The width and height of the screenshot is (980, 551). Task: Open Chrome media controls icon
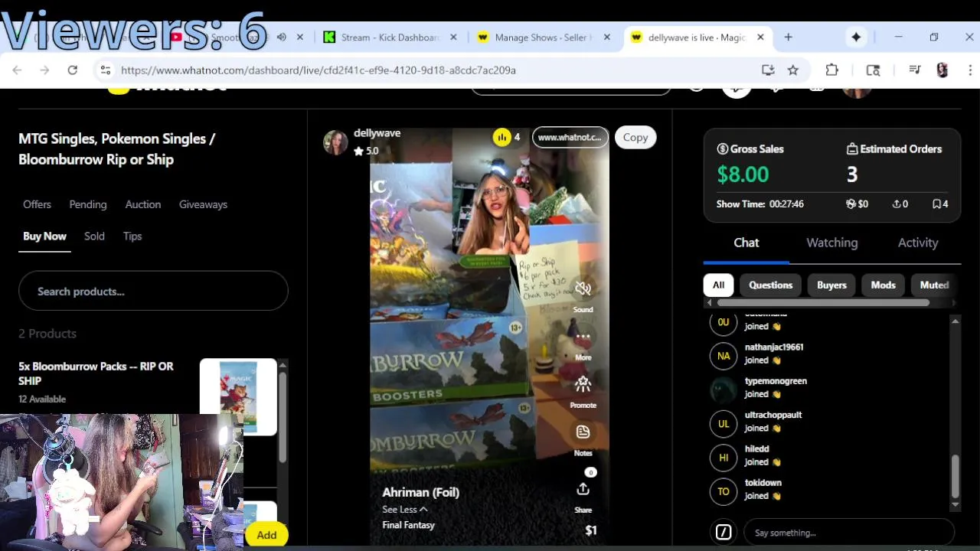tap(914, 70)
